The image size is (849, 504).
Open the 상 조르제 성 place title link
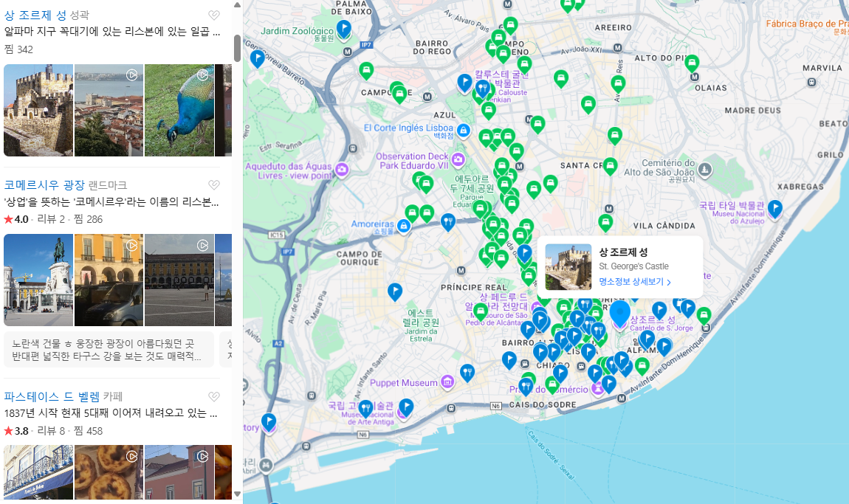[x=35, y=15]
